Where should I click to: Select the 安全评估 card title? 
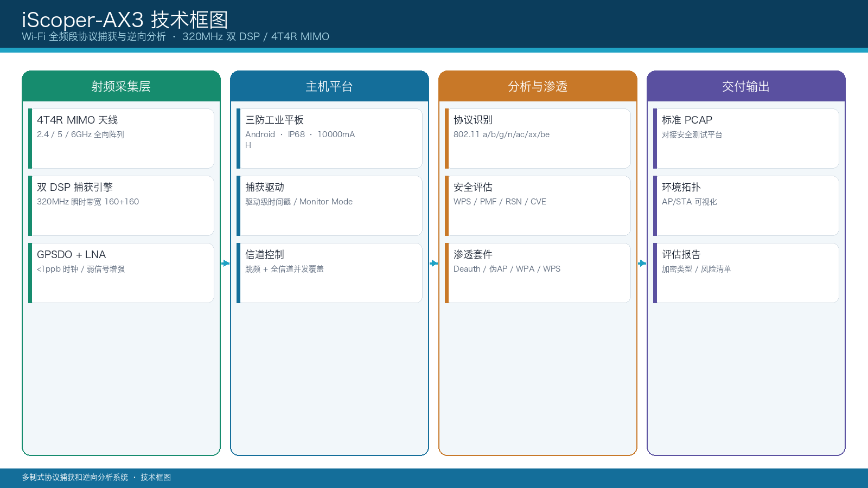(473, 187)
